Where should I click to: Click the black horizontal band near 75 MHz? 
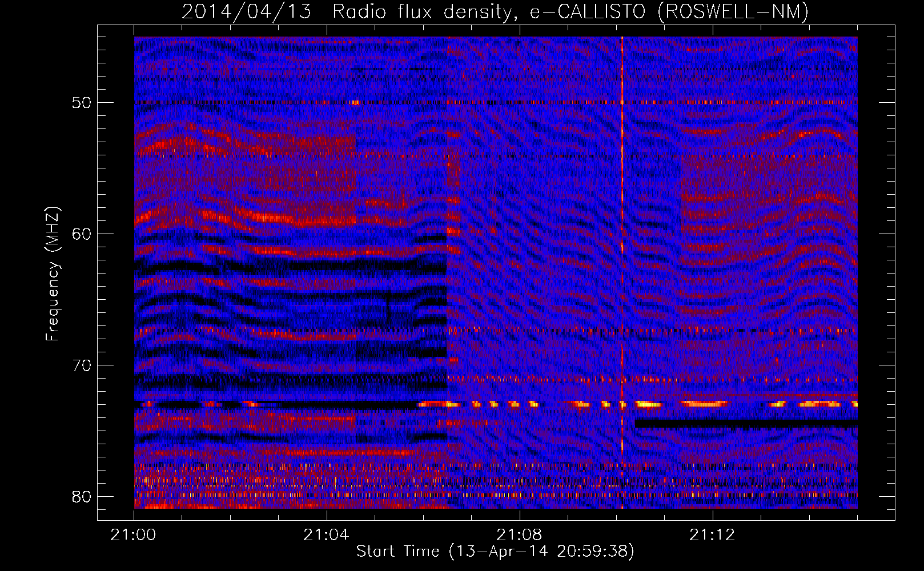click(746, 424)
